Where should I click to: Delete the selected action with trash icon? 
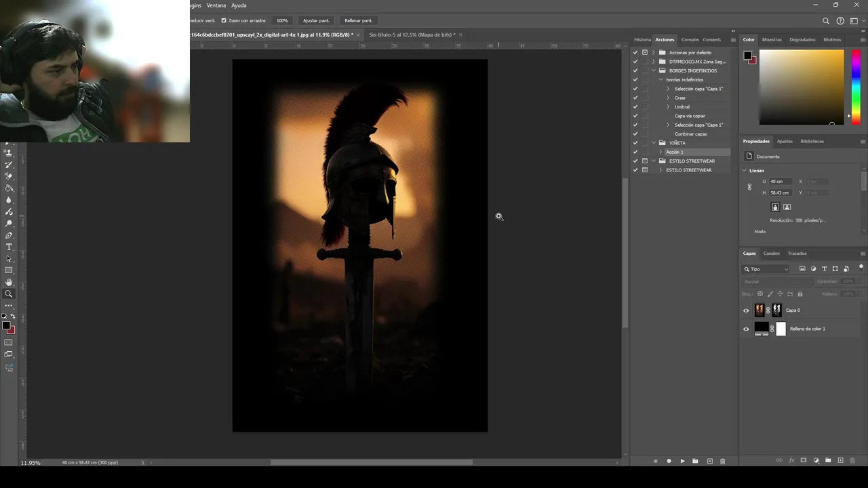tap(722, 461)
